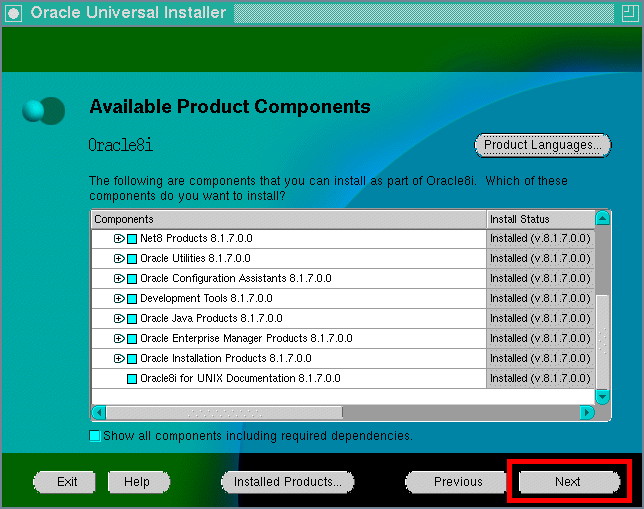Click install status of Oracle Java Products

tap(540, 319)
